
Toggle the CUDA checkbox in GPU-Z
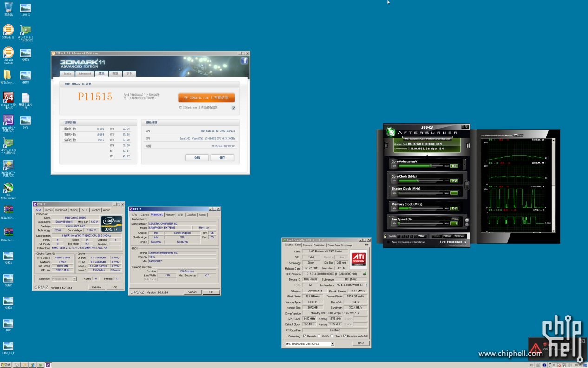point(319,336)
